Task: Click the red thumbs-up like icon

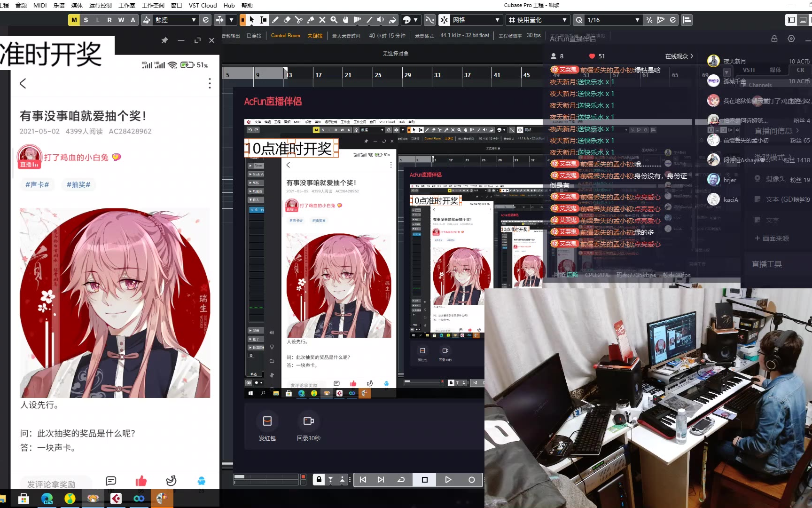Action: tap(141, 481)
